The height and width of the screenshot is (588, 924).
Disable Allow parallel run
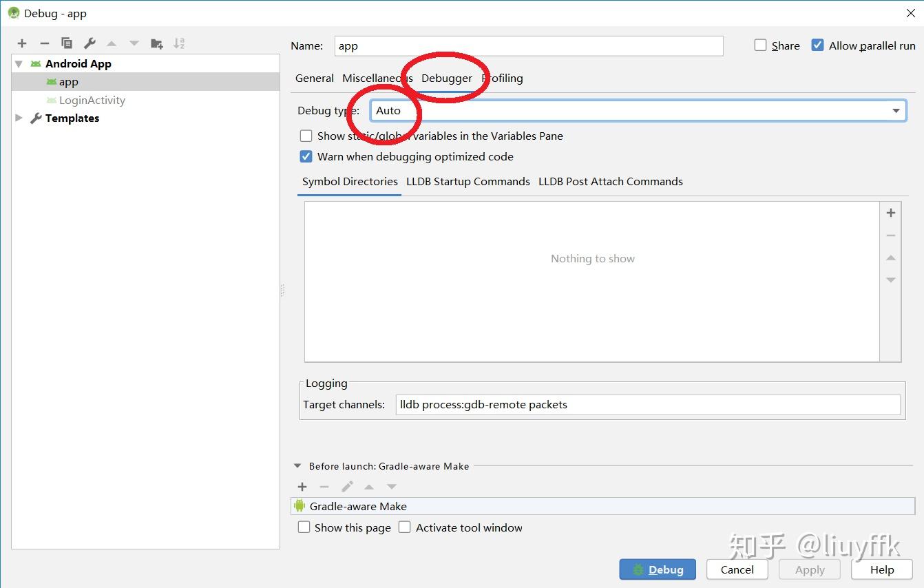click(817, 45)
